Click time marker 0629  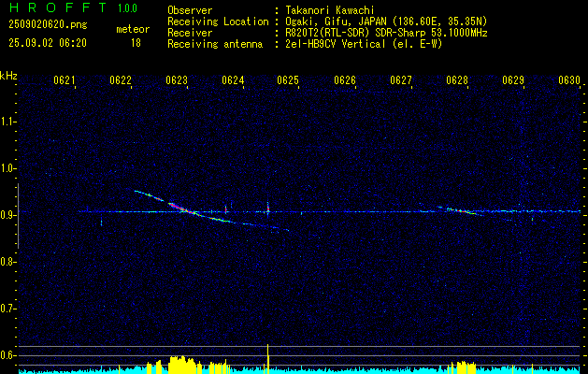point(513,79)
